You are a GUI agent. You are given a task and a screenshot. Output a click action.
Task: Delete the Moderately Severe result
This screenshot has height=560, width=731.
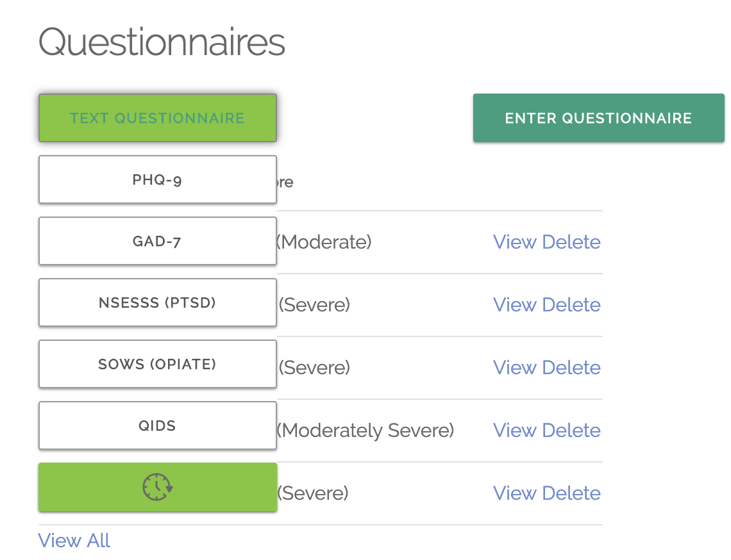point(571,431)
